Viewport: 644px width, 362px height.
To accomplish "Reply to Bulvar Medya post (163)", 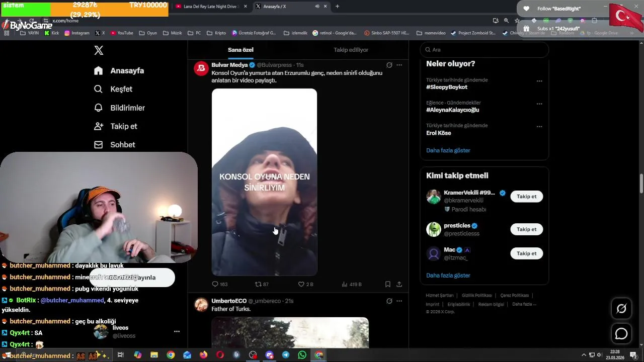I will tap(220, 284).
